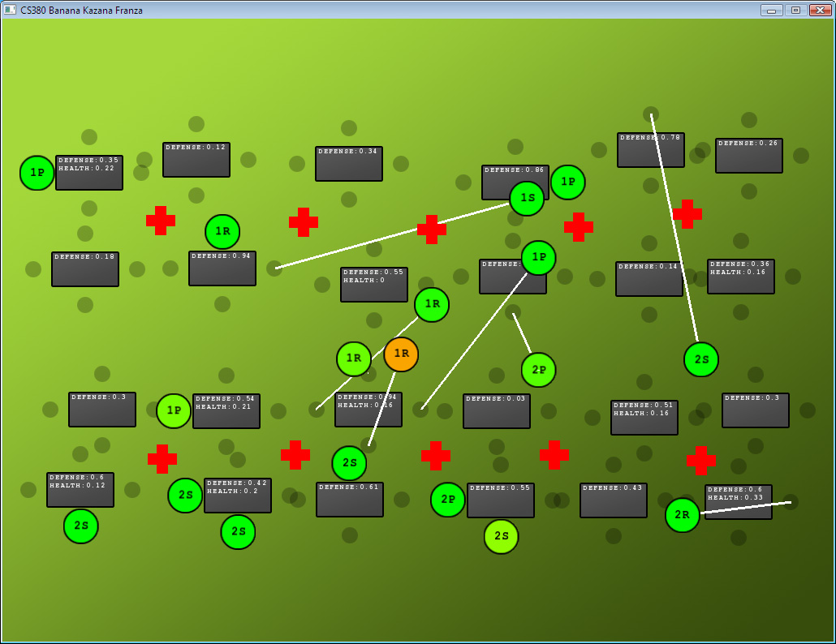This screenshot has height=644, width=836.
Task: Click the application icon in title bar
Action: click(x=10, y=10)
